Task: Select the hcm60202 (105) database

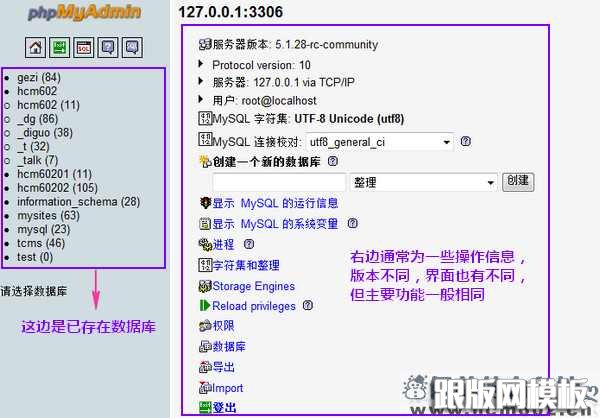Action: [x=57, y=188]
